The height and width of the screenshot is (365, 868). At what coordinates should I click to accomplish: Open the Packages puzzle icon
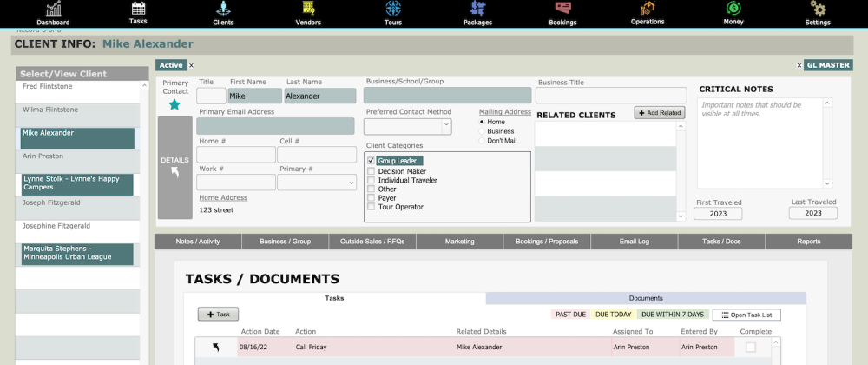pos(477,9)
